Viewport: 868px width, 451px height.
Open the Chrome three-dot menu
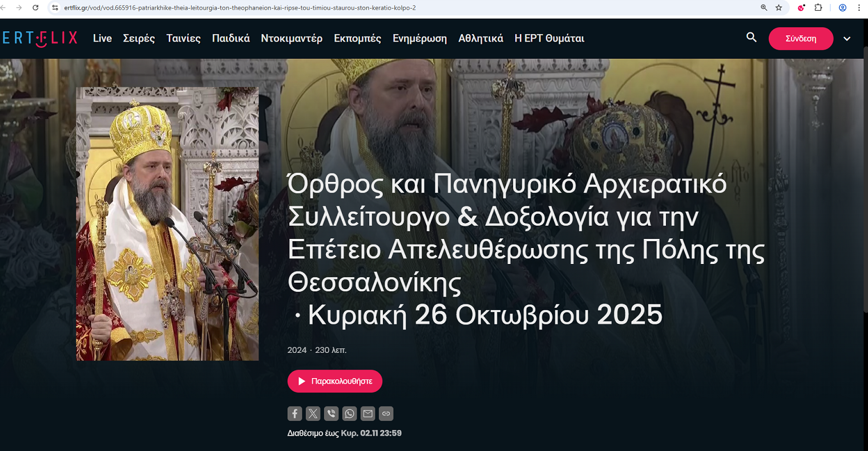coord(859,8)
